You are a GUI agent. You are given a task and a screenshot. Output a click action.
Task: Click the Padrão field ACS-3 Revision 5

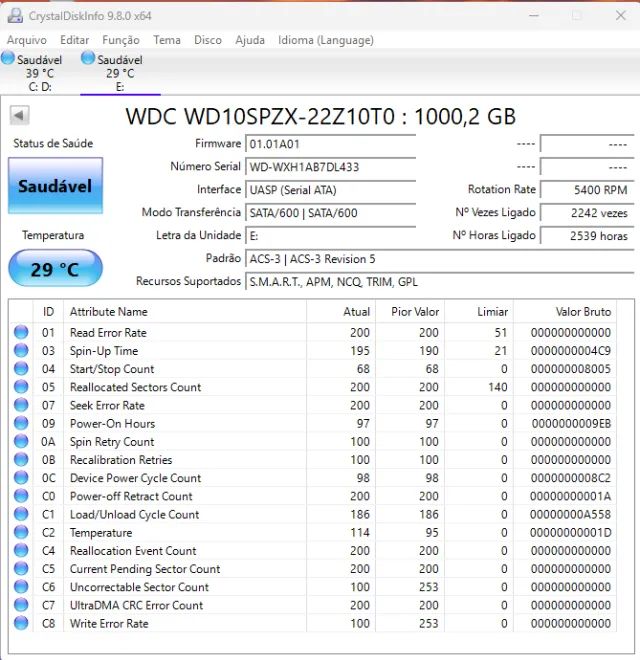pyautogui.click(x=440, y=258)
